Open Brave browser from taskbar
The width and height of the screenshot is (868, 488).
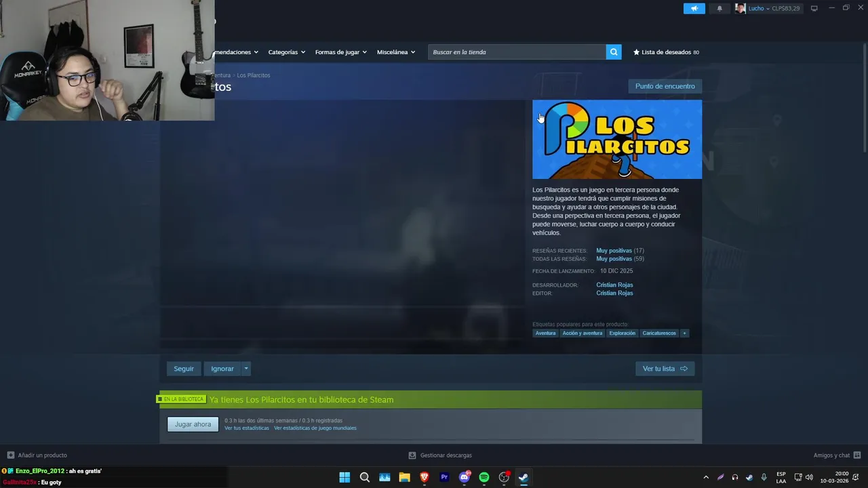pos(425,477)
